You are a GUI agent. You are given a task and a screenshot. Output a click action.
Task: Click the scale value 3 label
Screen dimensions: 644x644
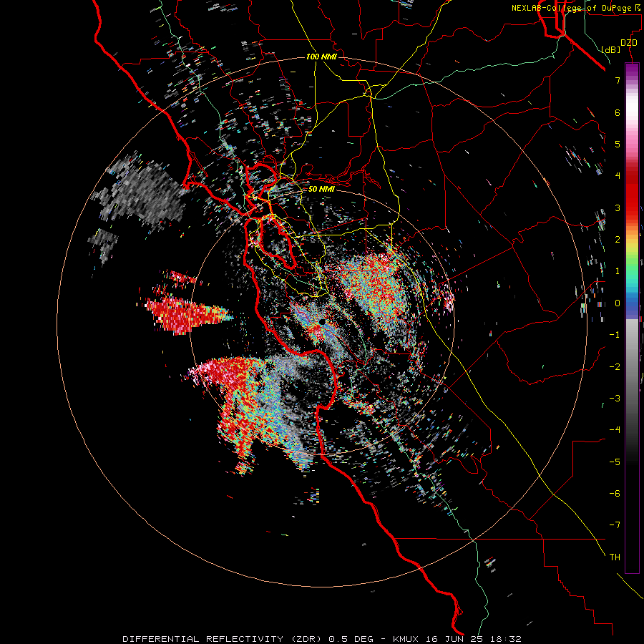click(618, 208)
